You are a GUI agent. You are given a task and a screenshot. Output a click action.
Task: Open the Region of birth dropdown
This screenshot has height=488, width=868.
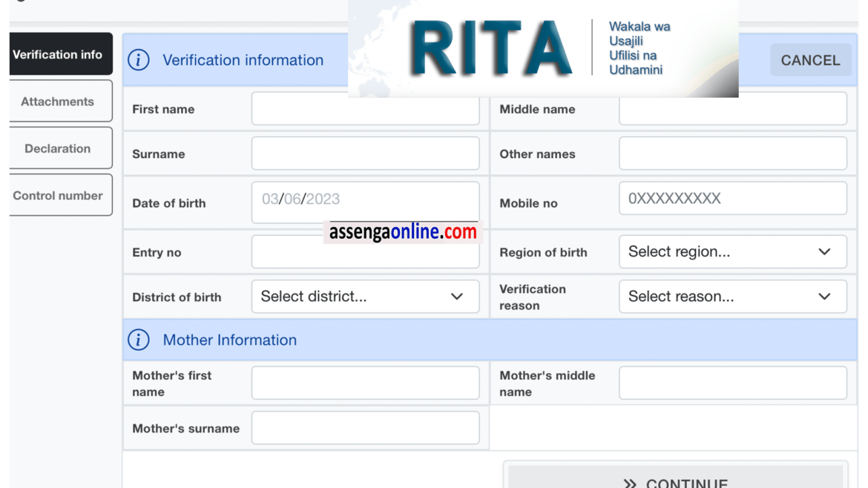(x=732, y=252)
